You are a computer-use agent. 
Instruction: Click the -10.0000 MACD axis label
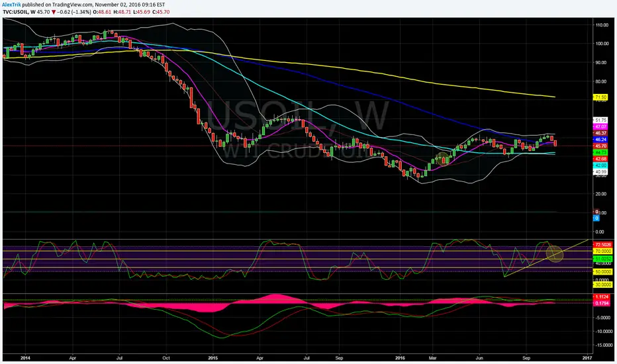604,332
